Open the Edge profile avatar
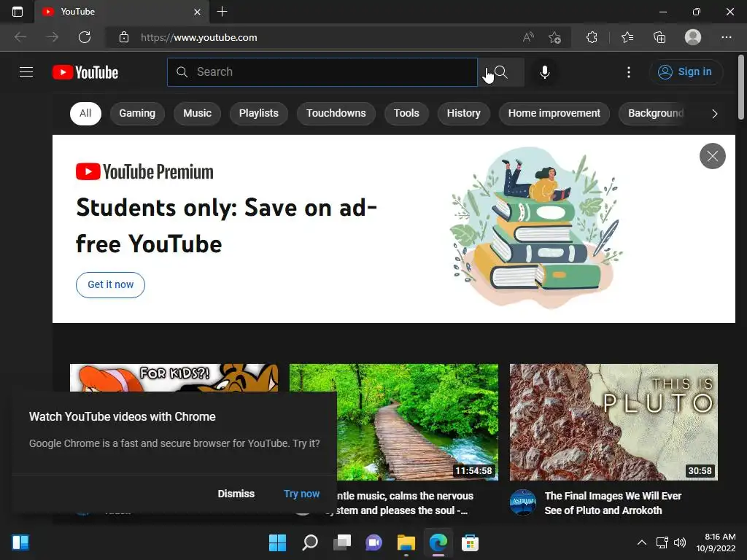 pos(693,37)
